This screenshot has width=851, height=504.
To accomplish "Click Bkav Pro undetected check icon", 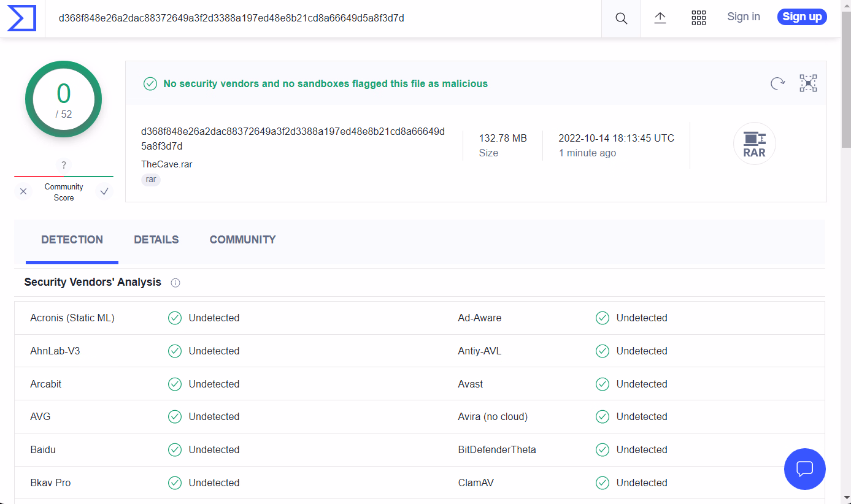I will (175, 483).
